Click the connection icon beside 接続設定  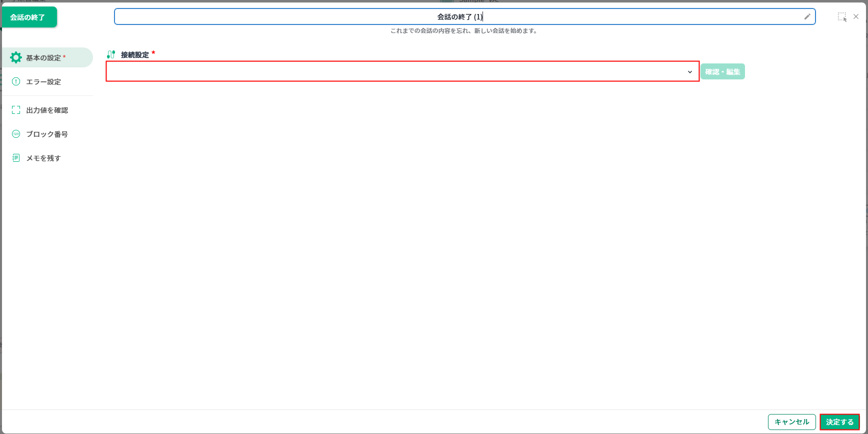pos(111,54)
